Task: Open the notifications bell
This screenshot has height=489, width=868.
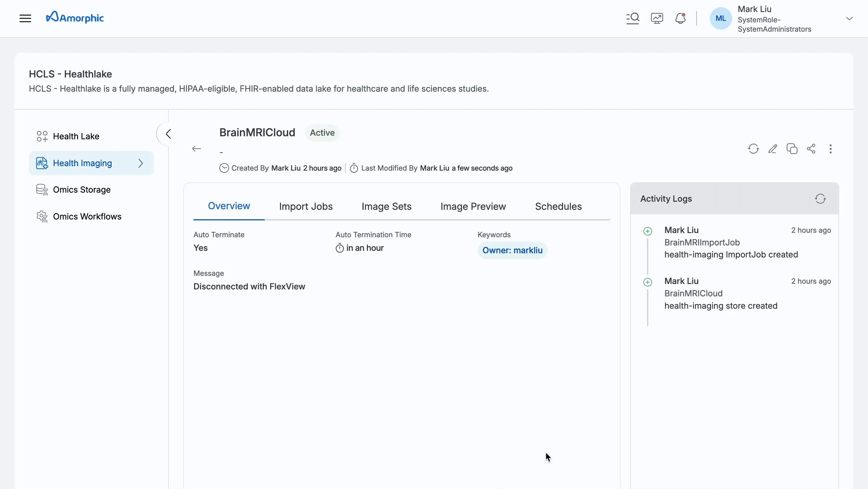Action: 680,18
